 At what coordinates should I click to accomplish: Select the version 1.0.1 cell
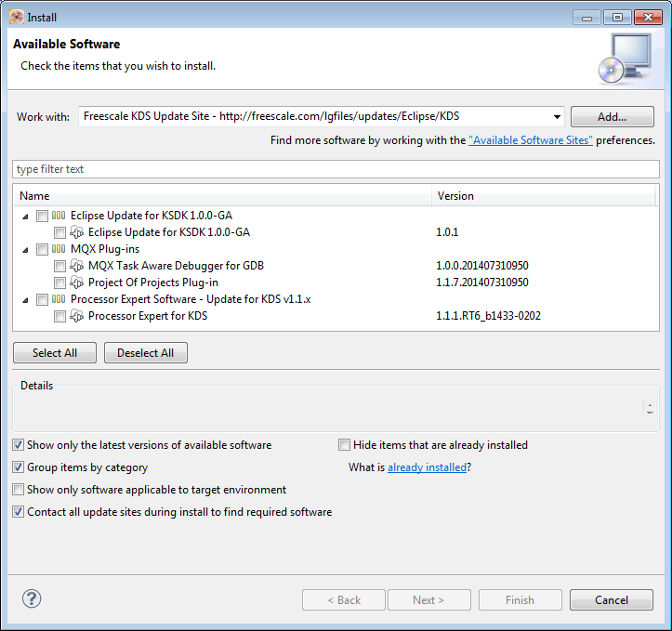[x=447, y=232]
